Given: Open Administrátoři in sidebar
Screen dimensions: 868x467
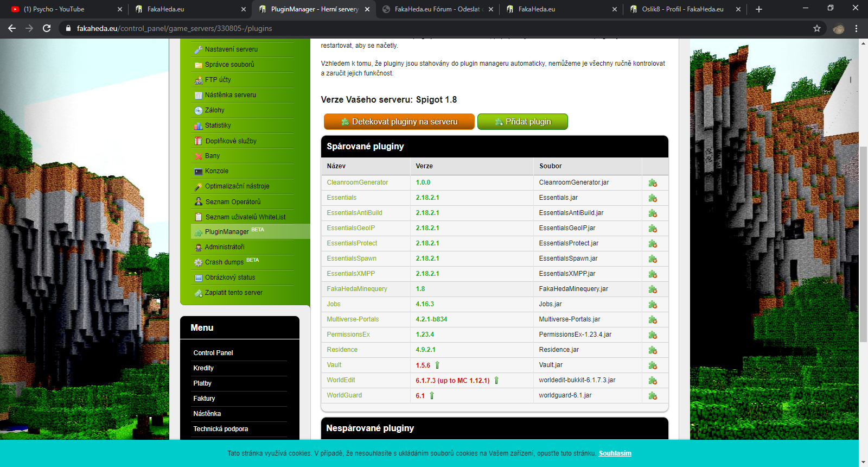Looking at the screenshot, I should click(225, 247).
